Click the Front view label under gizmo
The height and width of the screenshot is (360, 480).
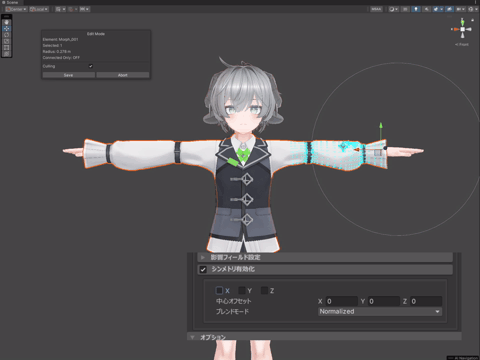pos(462,44)
